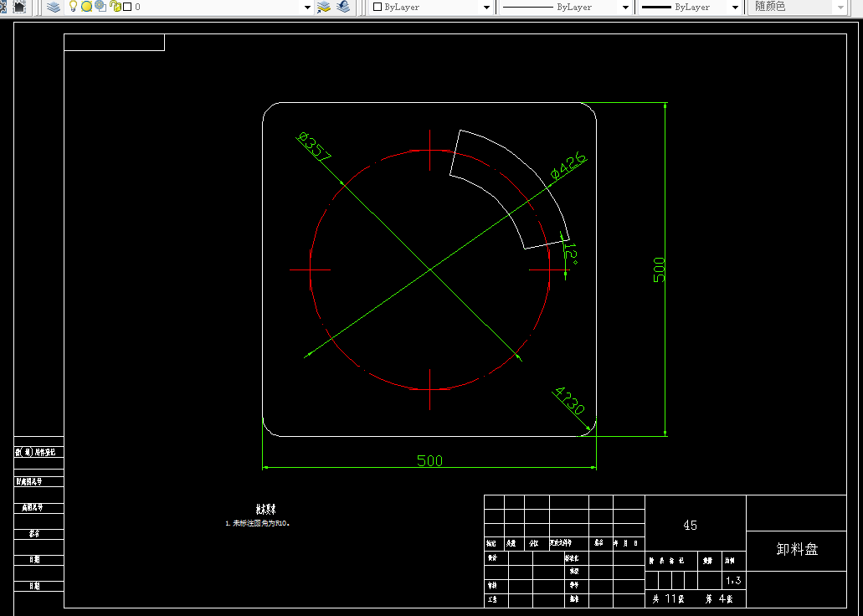Expand the ByLayer color control dropdown
Screen dimensions: 863x616
(486, 8)
